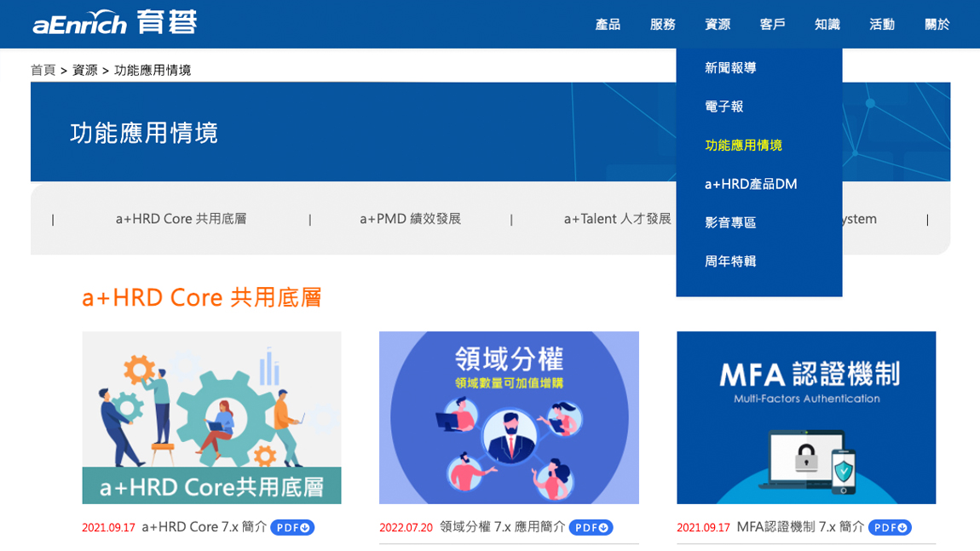Download PDF for a+HRD Core 7.x 簡介

tap(292, 528)
